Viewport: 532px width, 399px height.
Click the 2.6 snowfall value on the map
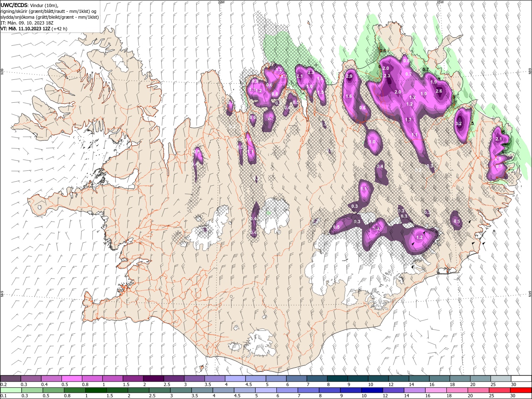438,91
